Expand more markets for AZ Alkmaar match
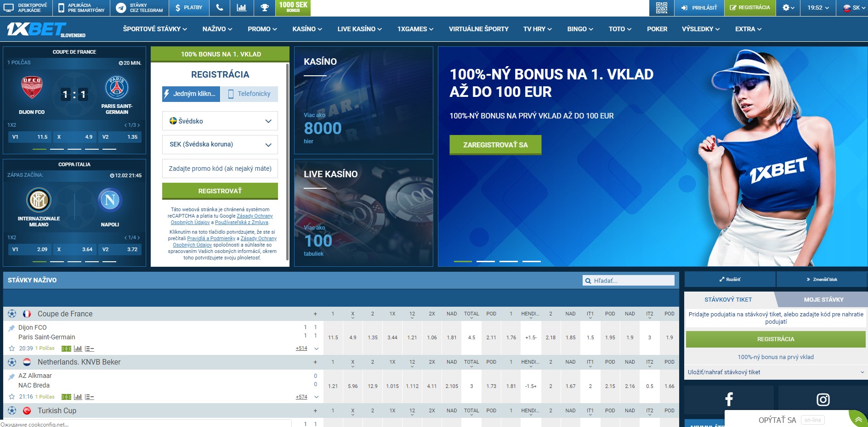The image size is (868, 427). click(316, 397)
